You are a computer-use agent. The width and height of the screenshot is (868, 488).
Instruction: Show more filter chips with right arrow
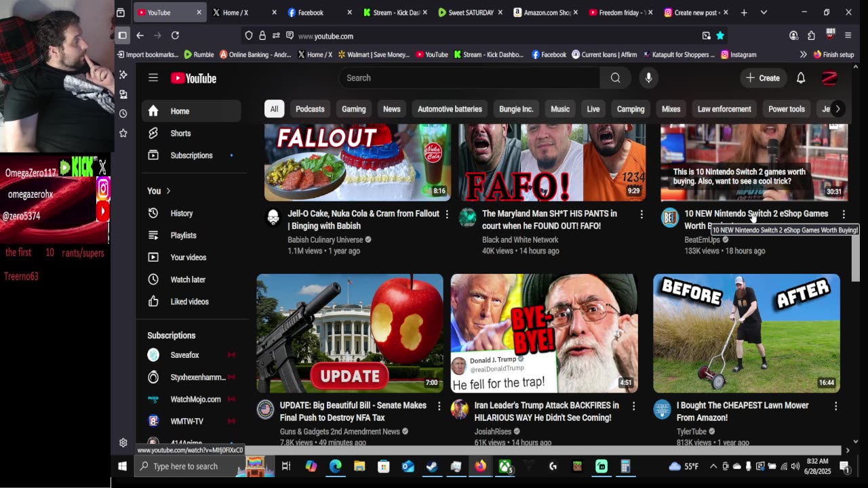point(837,109)
